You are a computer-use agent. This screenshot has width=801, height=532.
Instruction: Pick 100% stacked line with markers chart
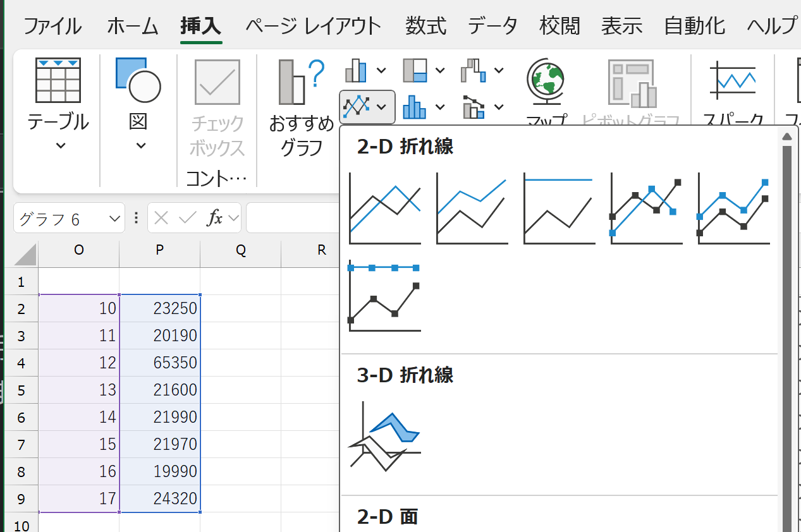click(384, 295)
